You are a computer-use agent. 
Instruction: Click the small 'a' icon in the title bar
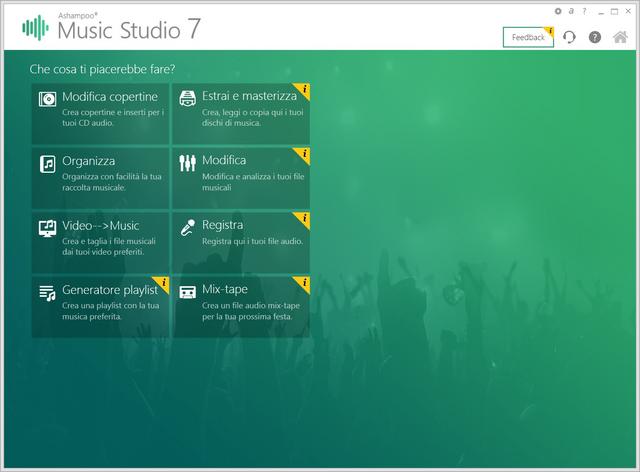(571, 11)
